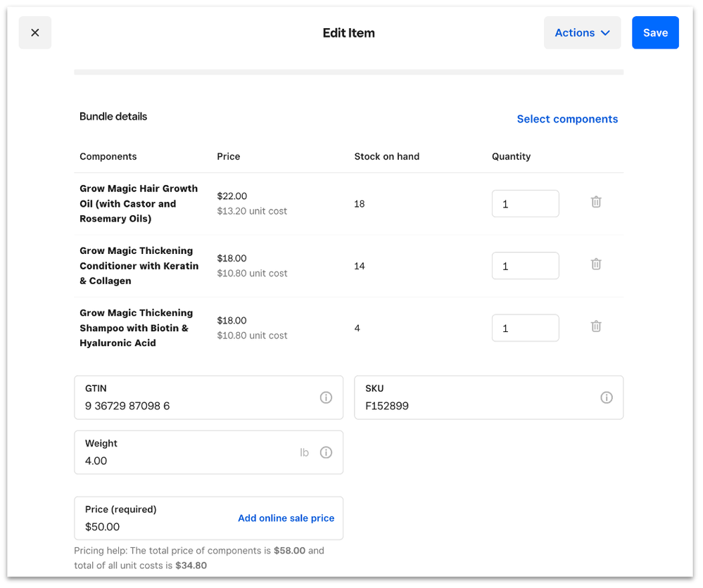Set quantity box for Thickening Shampoo
Screen dimensions: 703x588
tap(525, 328)
